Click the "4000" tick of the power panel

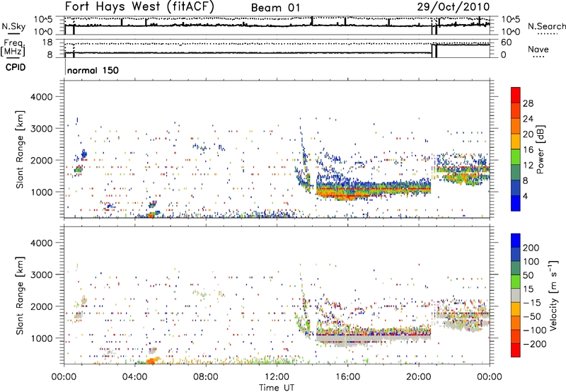click(41, 97)
